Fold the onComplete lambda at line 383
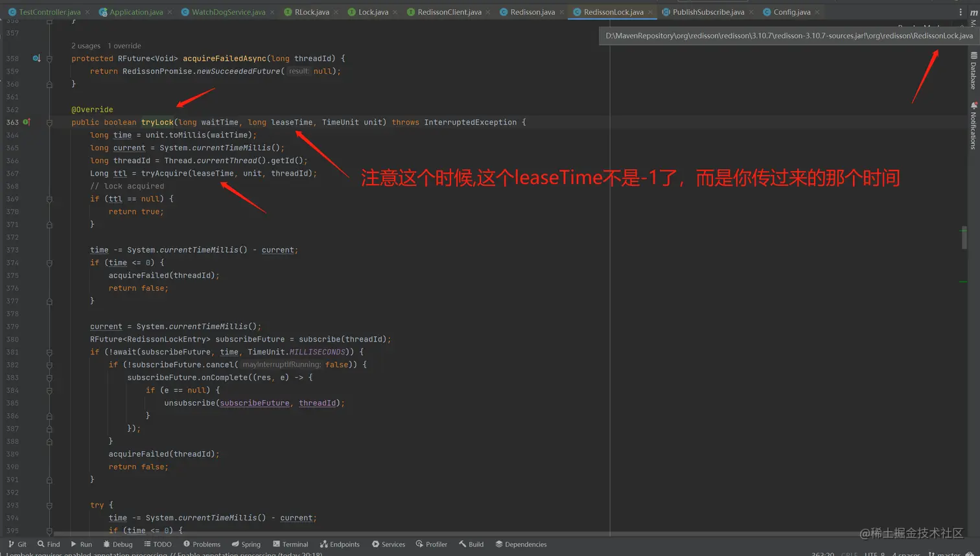This screenshot has height=556, width=980. tap(49, 377)
